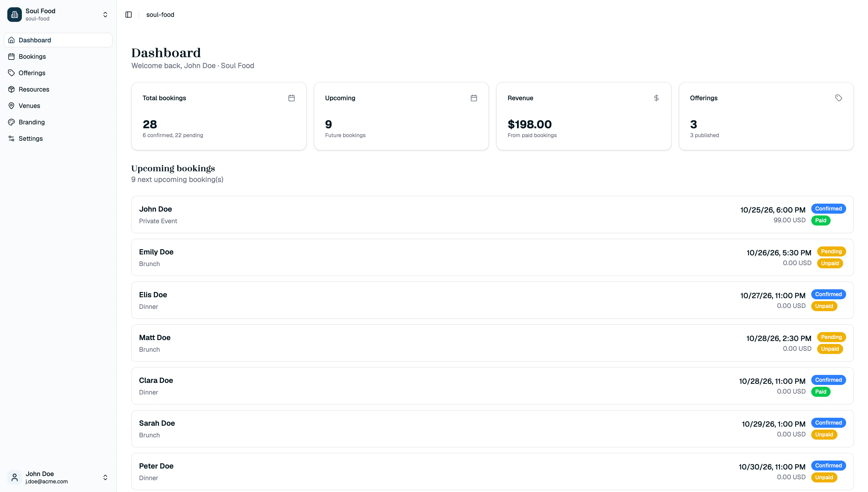Click the soul-food breadcrumb link
The height and width of the screenshot is (492, 868).
coord(160,15)
